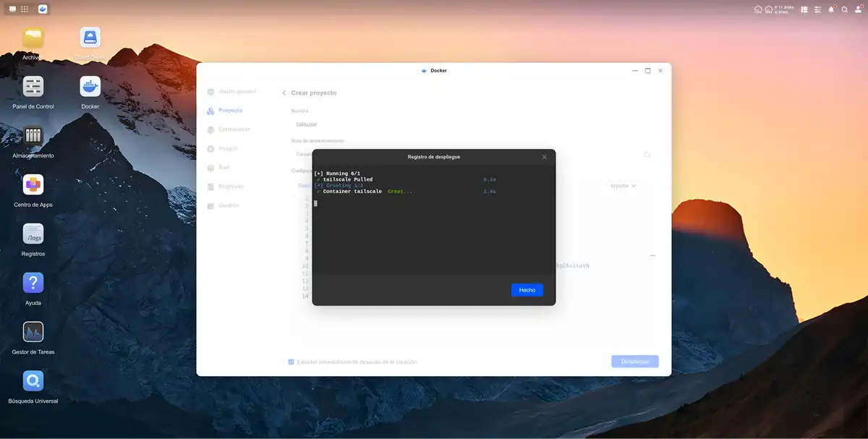
Task: Close the Registro de despliegue dialog
Action: coord(545,157)
